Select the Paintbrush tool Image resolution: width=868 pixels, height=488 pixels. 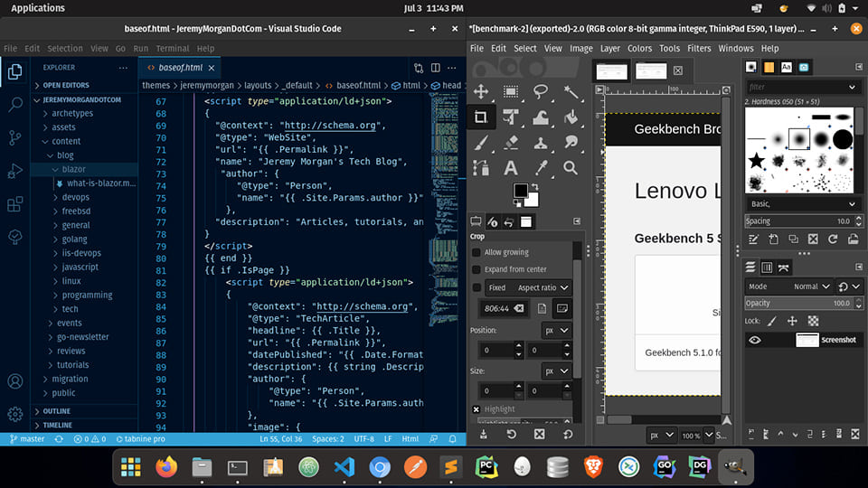480,143
